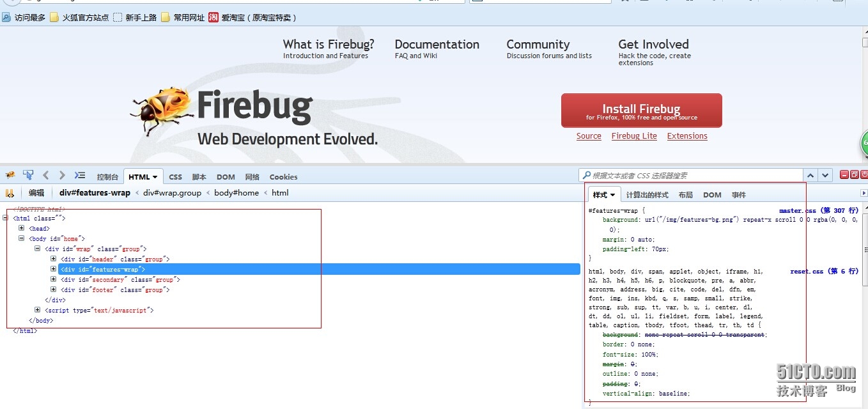Toggle break on mutate icon
The image size is (868, 409).
click(x=10, y=193)
